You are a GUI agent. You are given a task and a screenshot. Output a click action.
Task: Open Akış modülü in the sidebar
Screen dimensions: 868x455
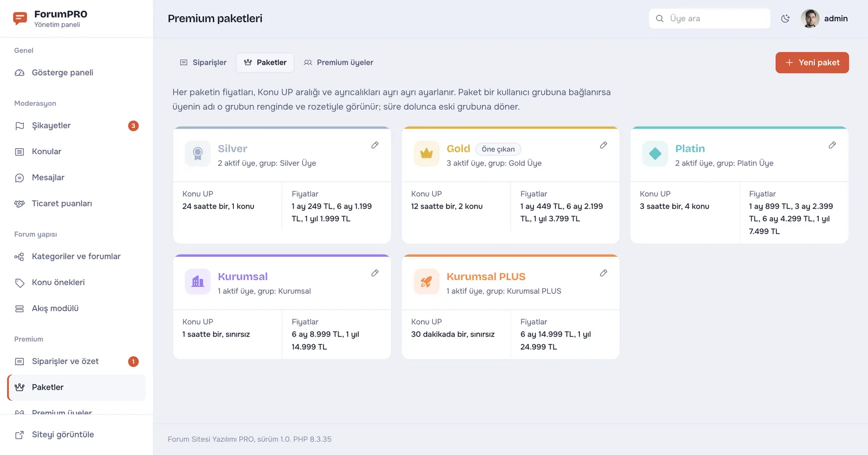[x=76, y=309]
